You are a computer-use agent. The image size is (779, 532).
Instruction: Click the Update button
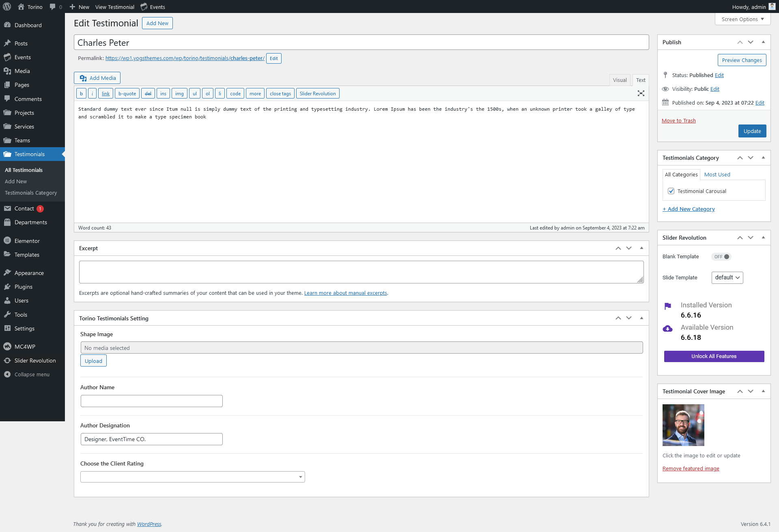click(x=752, y=131)
